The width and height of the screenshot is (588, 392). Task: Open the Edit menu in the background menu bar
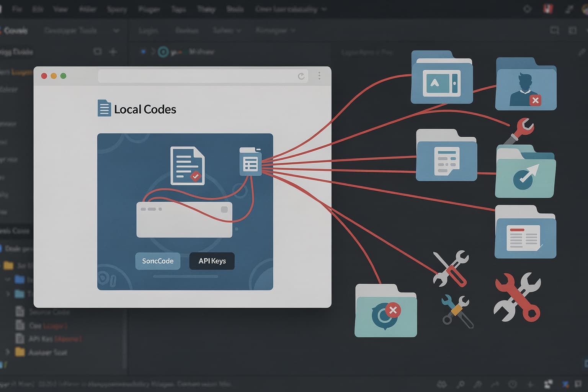38,9
